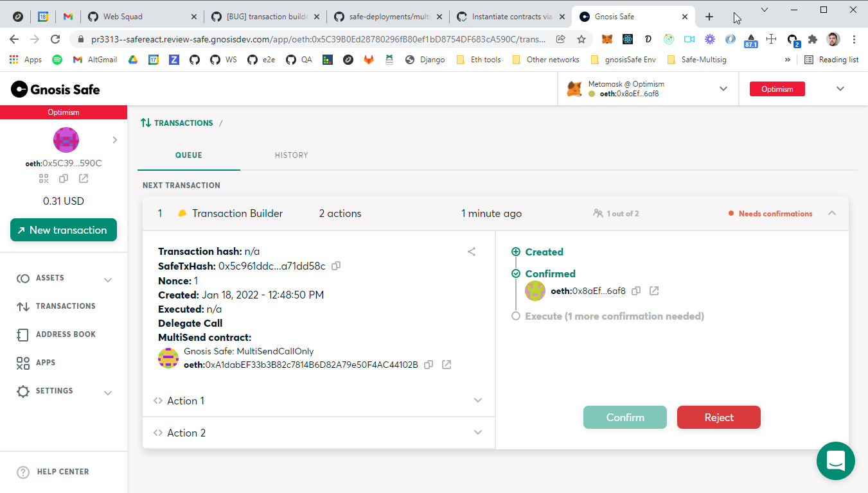
Task: Open Help Center link
Action: [x=53, y=472]
